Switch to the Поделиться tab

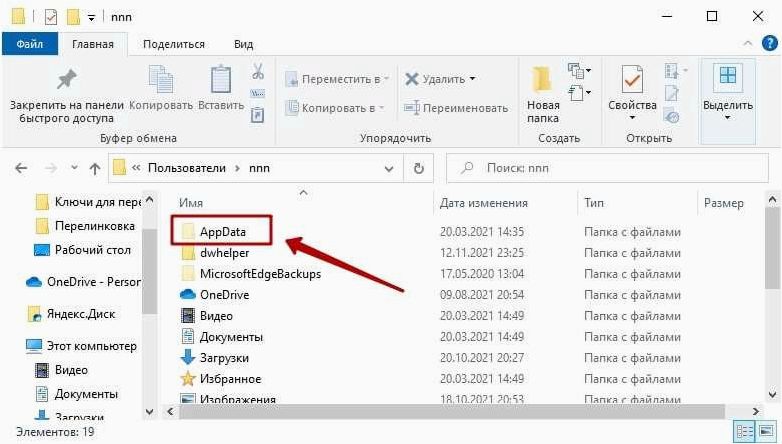coord(174,44)
